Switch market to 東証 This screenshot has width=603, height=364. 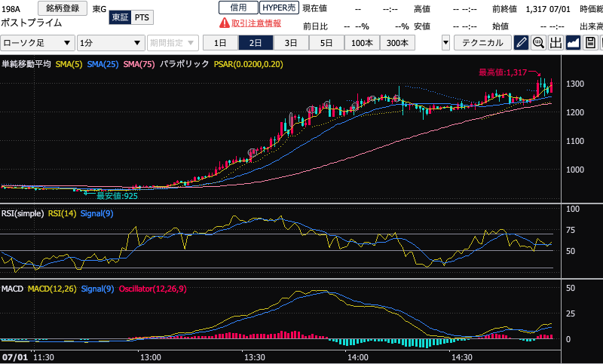(x=119, y=17)
